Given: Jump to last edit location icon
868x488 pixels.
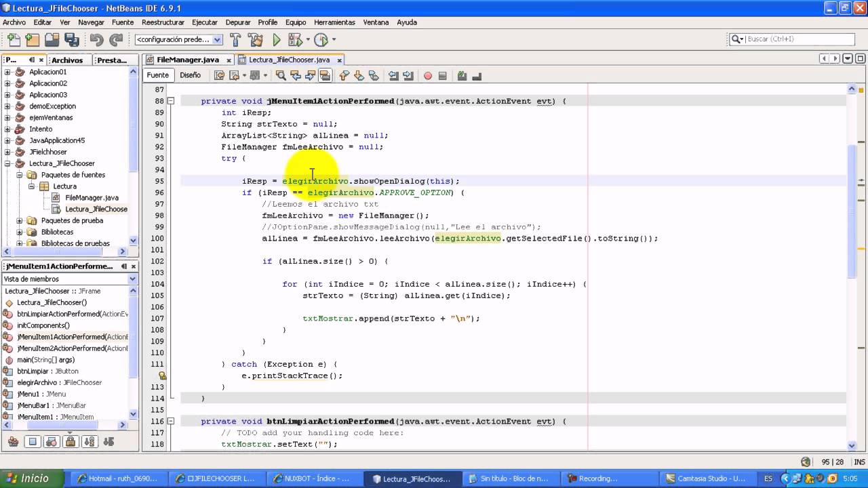Looking at the screenshot, I should point(220,75).
